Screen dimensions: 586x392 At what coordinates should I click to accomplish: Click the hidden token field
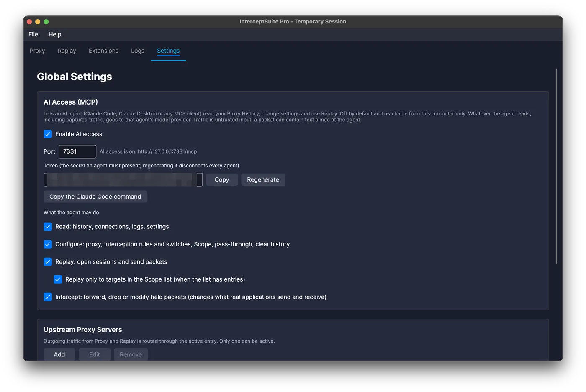click(x=123, y=179)
